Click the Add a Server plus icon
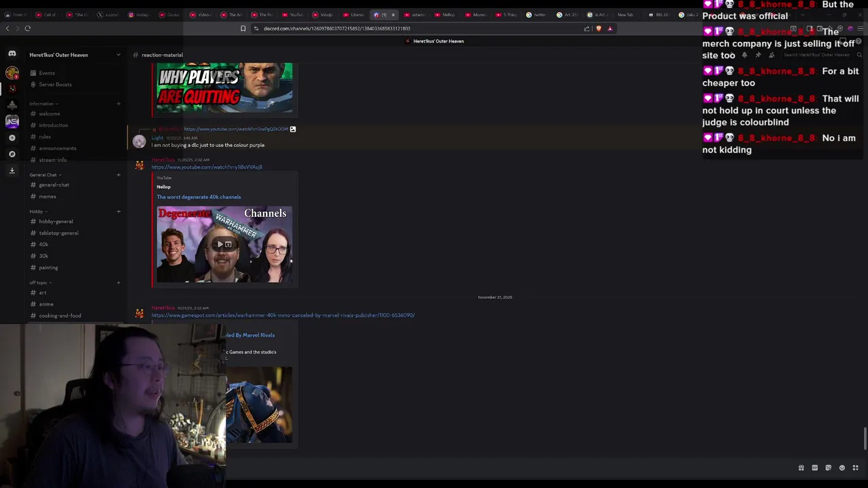This screenshot has width=868, height=488. click(x=12, y=138)
